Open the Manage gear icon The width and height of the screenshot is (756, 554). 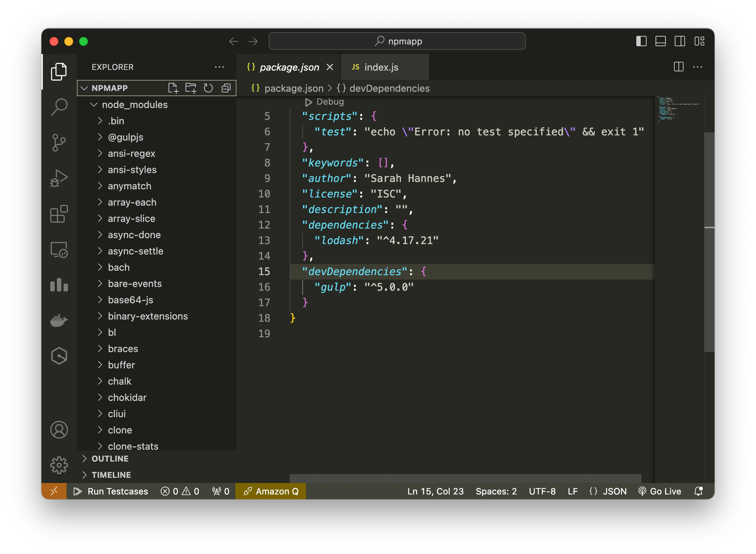pyautogui.click(x=59, y=465)
